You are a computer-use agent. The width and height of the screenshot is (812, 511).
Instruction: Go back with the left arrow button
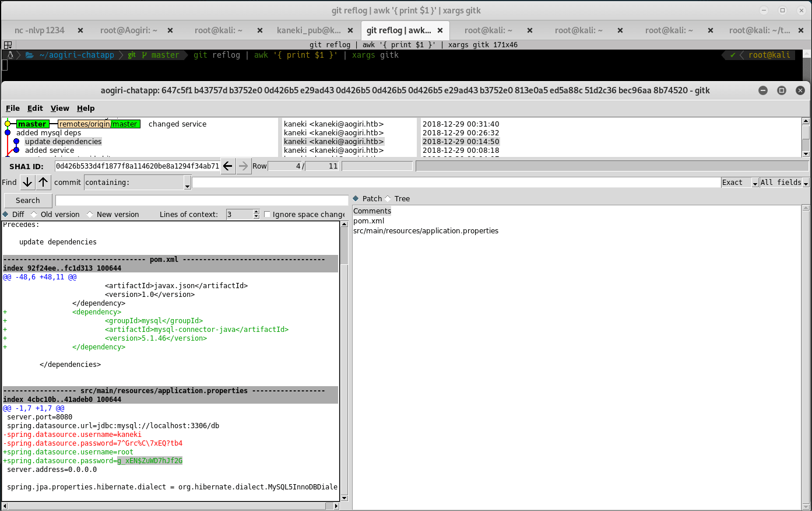[228, 166]
